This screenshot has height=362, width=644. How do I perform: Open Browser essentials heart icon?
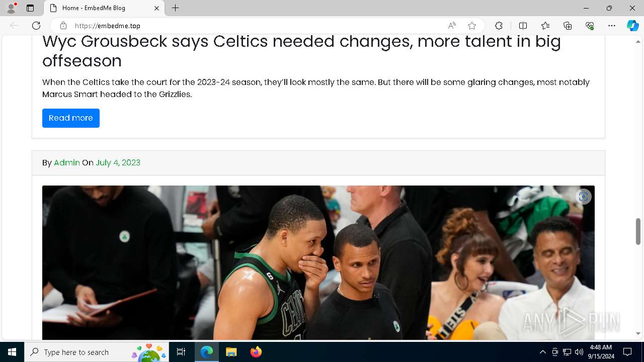pos(590,26)
